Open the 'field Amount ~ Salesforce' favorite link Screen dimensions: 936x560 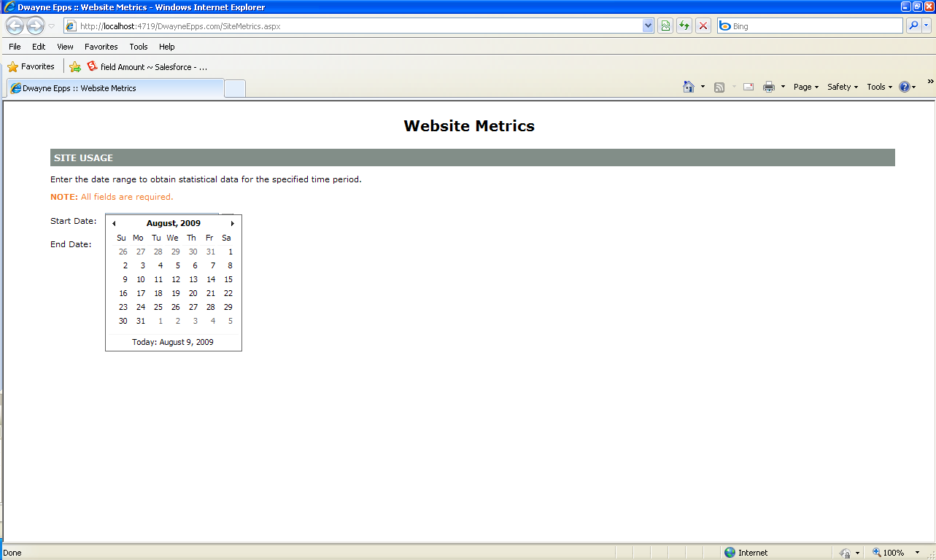click(147, 66)
